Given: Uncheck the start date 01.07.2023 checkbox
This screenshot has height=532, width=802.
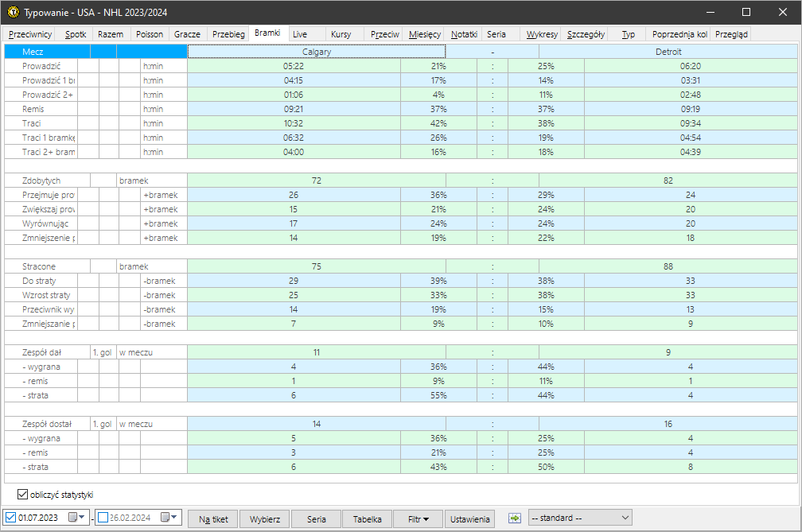Looking at the screenshot, I should click(10, 518).
